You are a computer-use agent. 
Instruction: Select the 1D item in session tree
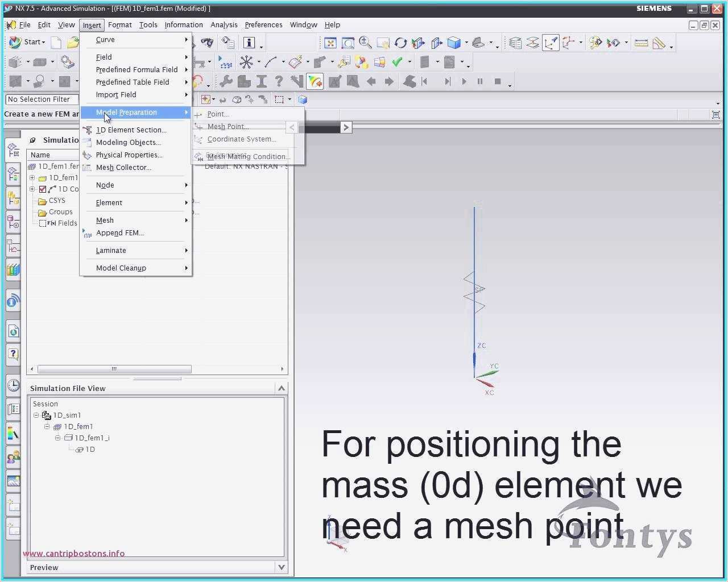pos(85,450)
